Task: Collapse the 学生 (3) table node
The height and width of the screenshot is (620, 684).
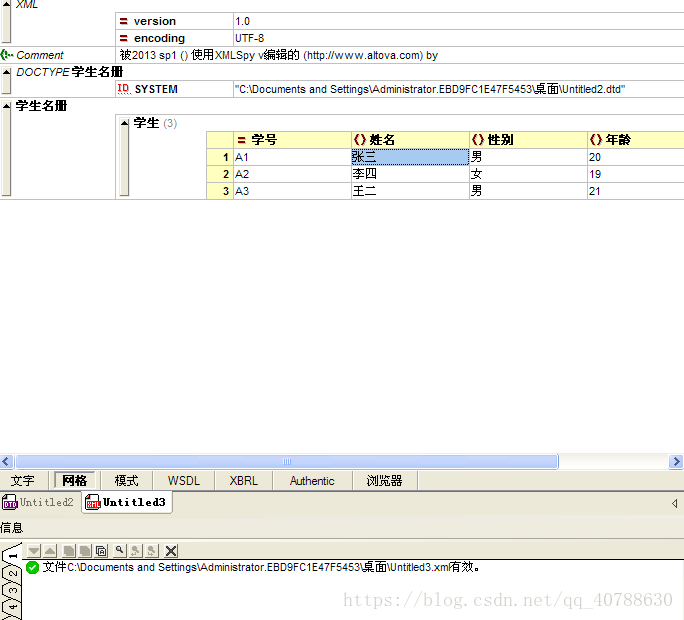Action: (124, 123)
